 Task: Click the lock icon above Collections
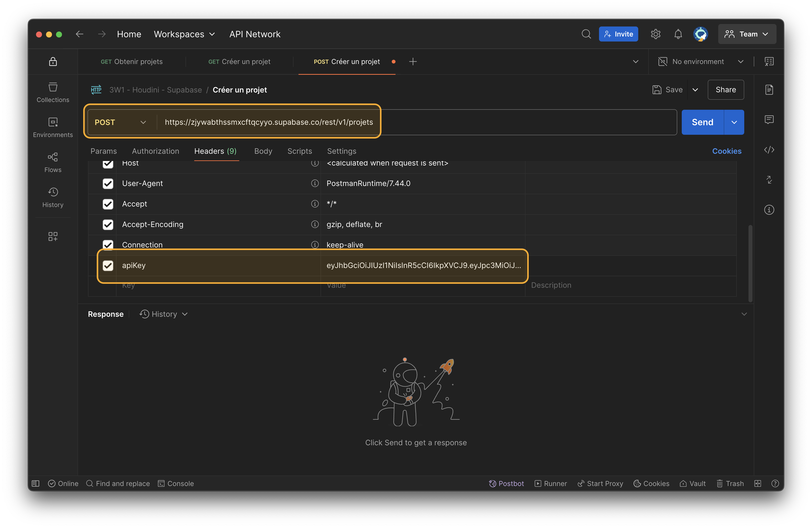coord(53,61)
